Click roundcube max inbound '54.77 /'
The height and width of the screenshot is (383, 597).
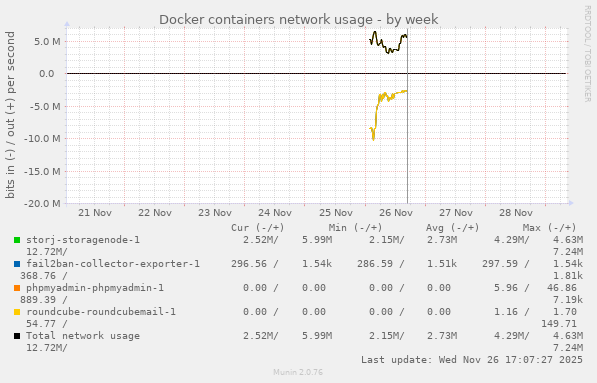click(47, 324)
